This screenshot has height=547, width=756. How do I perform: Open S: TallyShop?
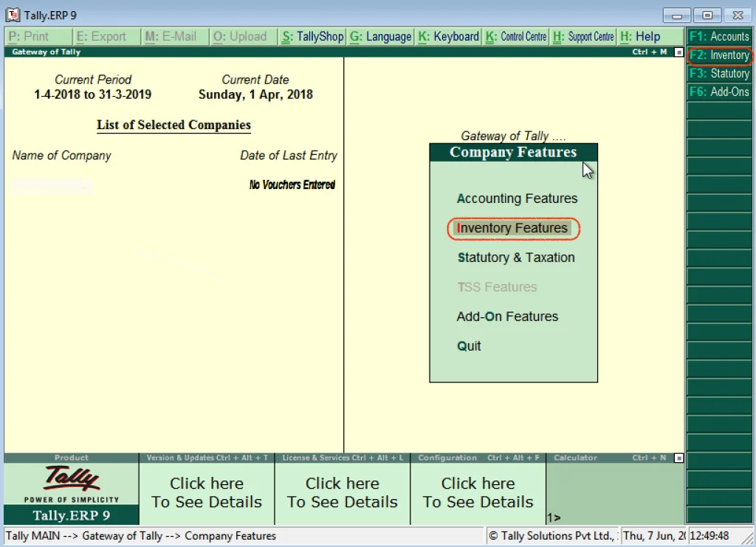click(312, 37)
